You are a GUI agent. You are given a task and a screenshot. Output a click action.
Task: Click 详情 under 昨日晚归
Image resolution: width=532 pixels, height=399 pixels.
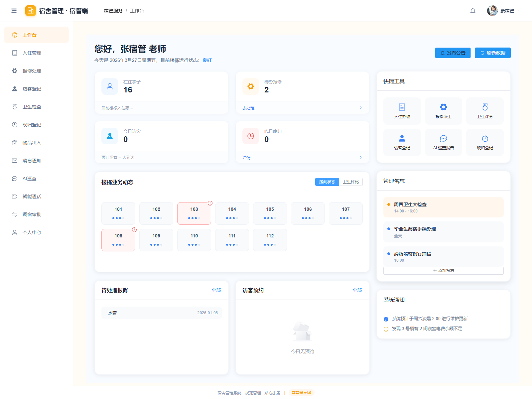(x=246, y=158)
